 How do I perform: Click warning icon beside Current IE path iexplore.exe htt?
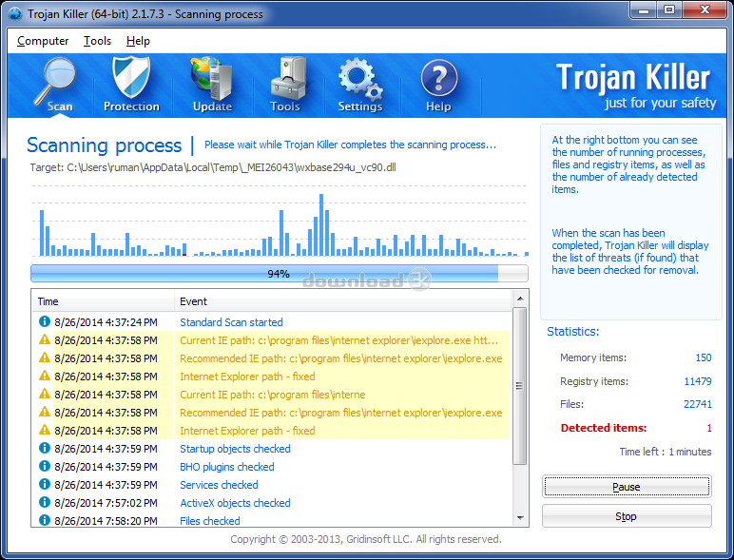45,339
